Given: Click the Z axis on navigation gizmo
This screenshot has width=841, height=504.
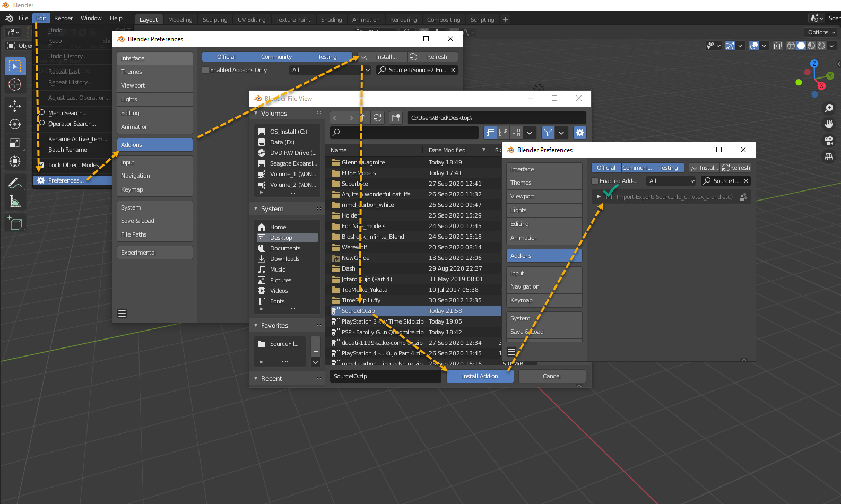Looking at the screenshot, I should 814,64.
